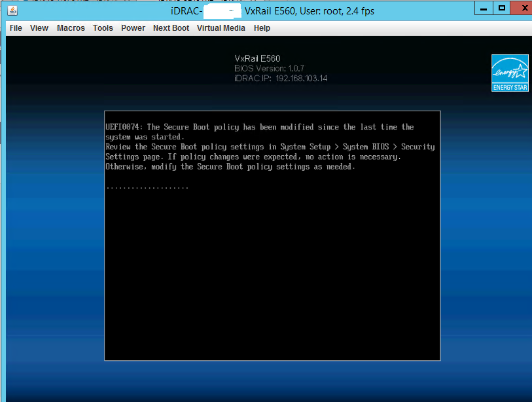
Task: Click the iDRAC IP address text
Action: [281, 78]
